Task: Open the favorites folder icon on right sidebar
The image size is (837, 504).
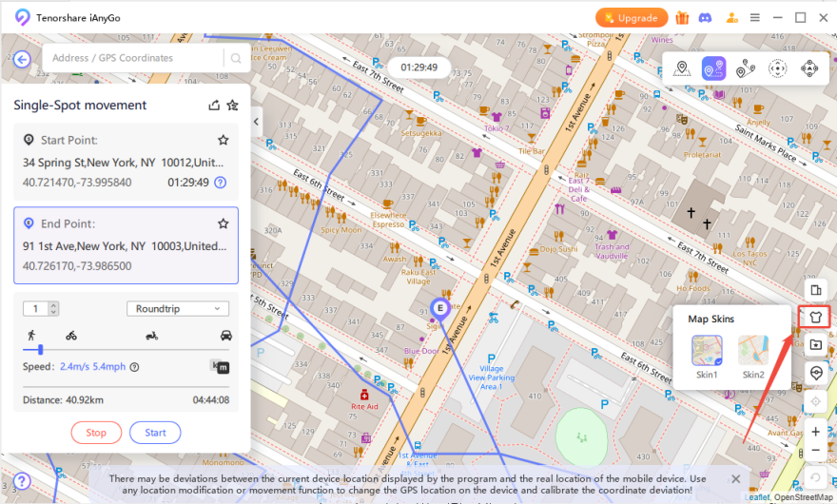Action: click(815, 344)
